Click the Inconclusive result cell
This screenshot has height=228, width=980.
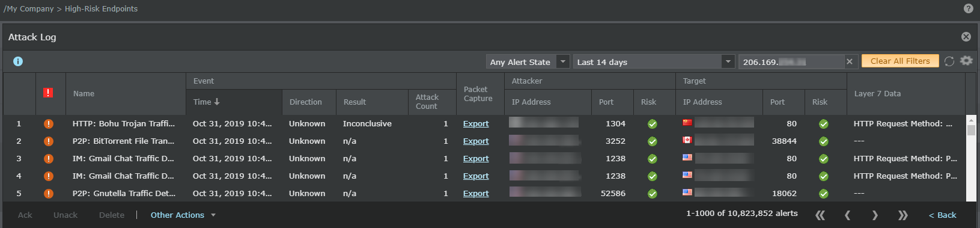coord(367,123)
